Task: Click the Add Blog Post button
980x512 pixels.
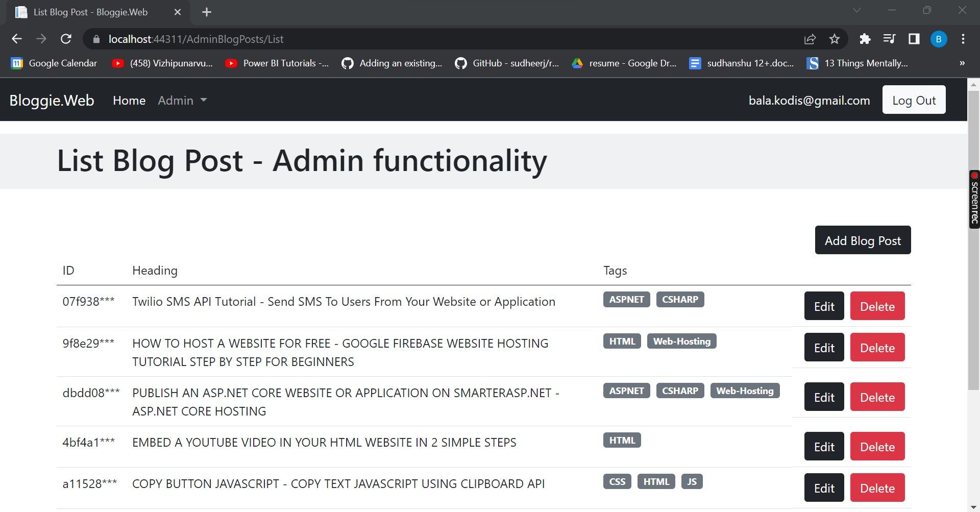Action: click(x=862, y=240)
